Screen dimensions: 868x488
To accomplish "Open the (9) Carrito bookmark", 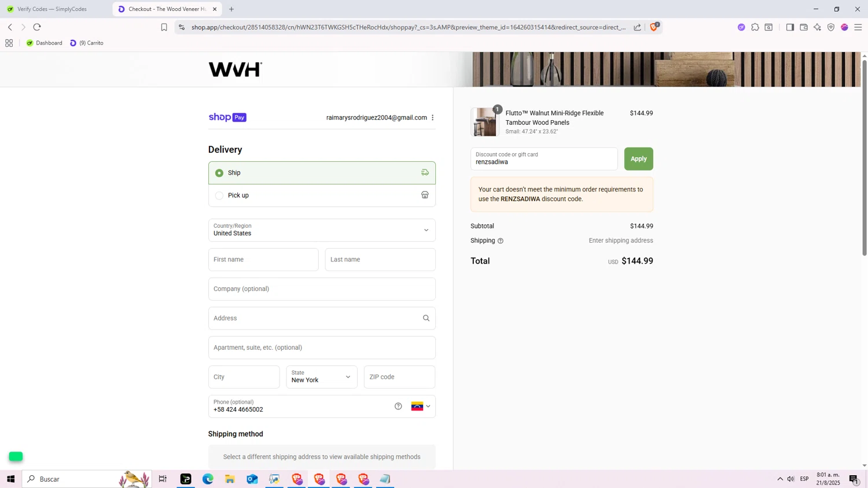I will point(87,43).
